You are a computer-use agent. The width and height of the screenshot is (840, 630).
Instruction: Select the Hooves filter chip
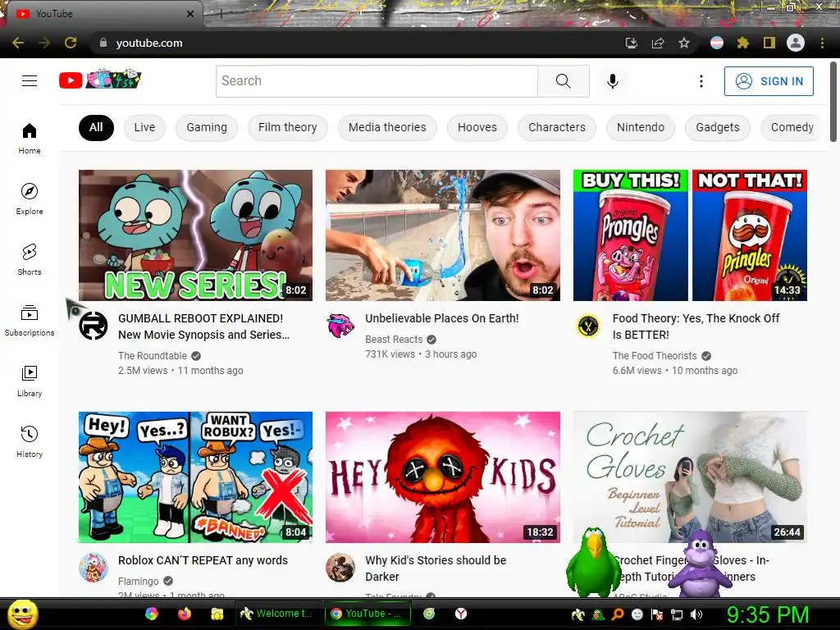[x=477, y=127]
